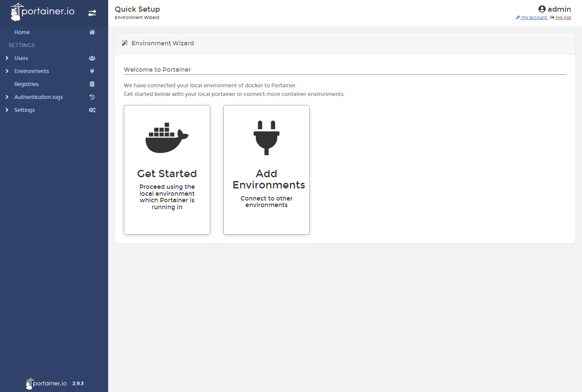Screen dimensions: 582x392
Task: Click the Environments plug icon in the sidebar
Action: pyautogui.click(x=92, y=71)
